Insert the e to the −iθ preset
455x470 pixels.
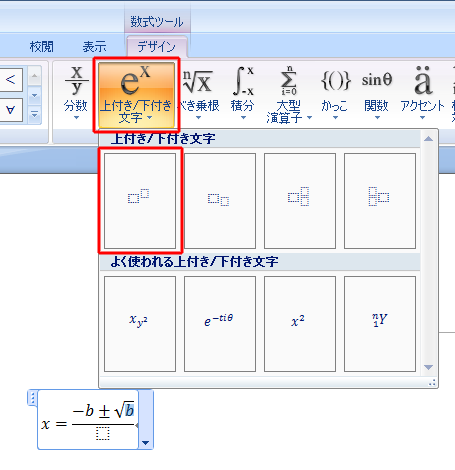220,324
